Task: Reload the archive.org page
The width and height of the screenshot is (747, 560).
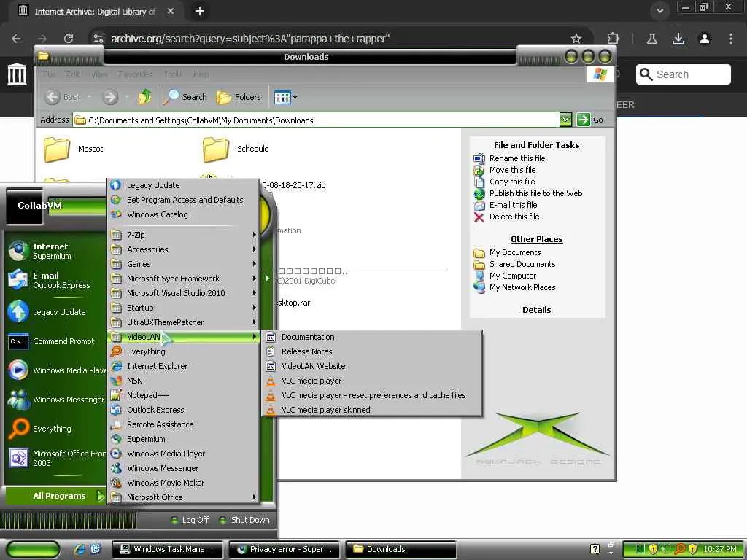Action: [x=69, y=39]
